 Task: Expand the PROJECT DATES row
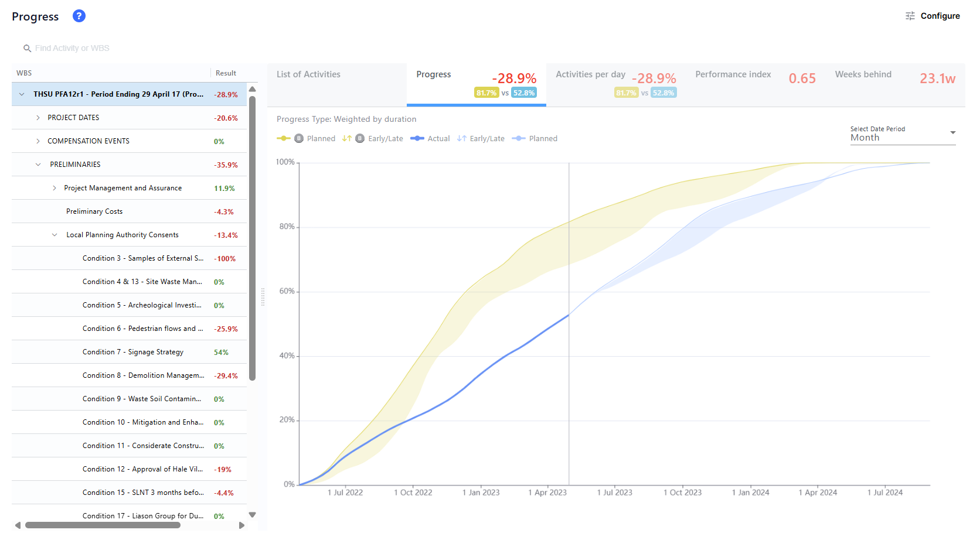(x=38, y=118)
